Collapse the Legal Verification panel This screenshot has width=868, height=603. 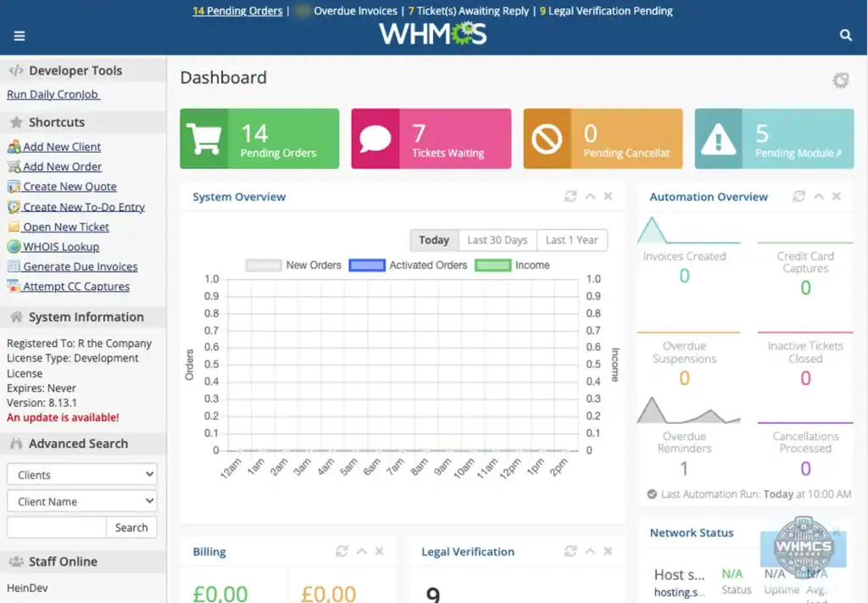click(x=590, y=551)
